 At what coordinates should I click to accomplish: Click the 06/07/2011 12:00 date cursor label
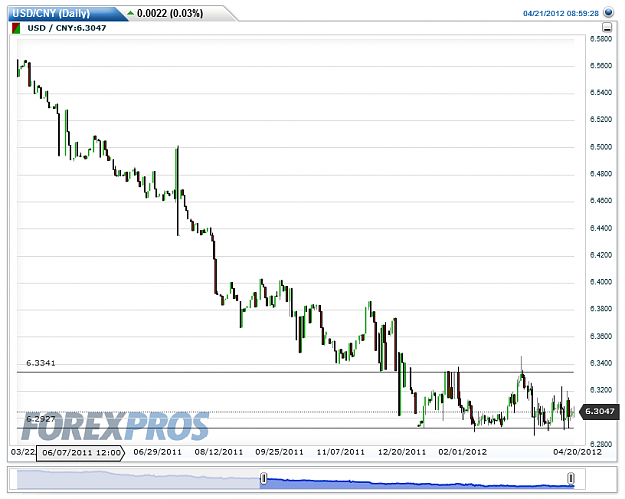pos(81,453)
